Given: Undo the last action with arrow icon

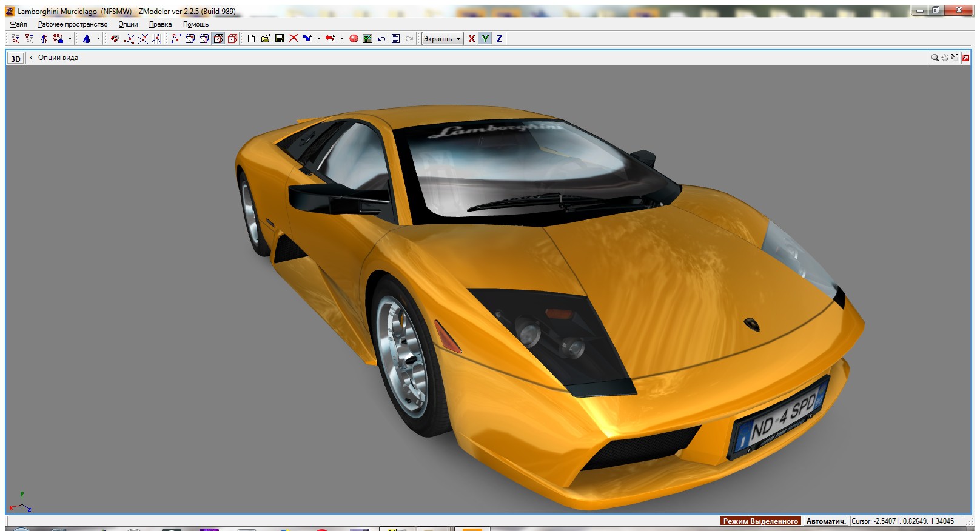Looking at the screenshot, I should [381, 38].
